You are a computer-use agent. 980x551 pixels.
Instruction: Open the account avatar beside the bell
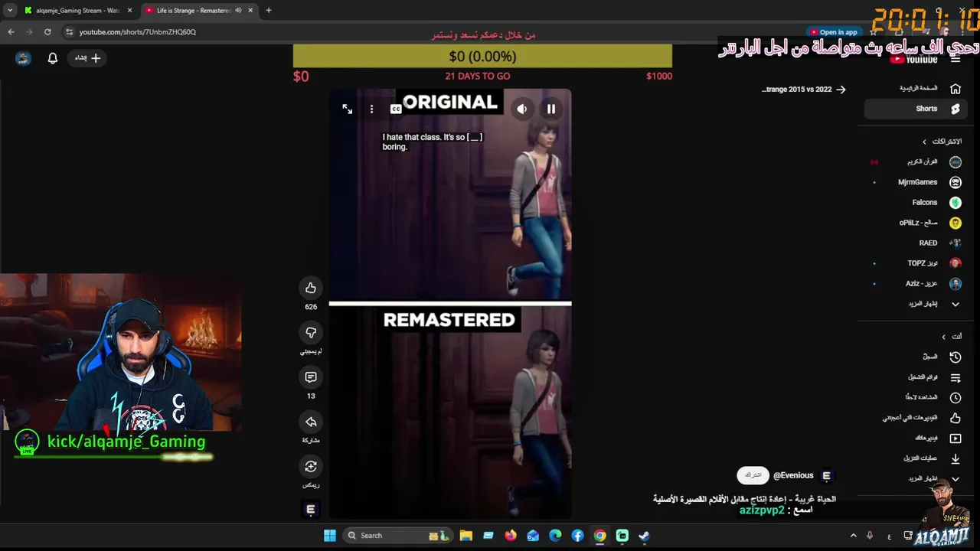pyautogui.click(x=23, y=58)
